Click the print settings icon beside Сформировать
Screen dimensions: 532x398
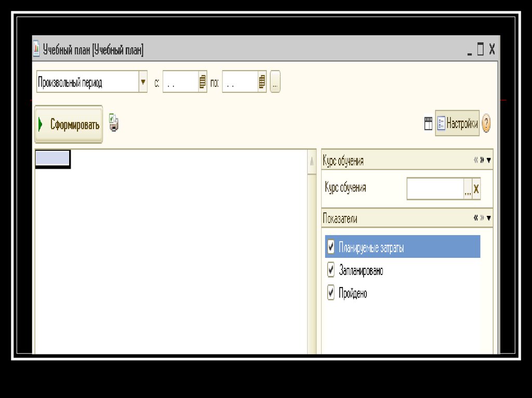point(114,123)
